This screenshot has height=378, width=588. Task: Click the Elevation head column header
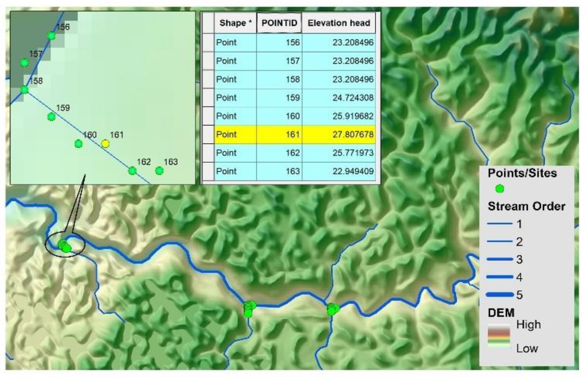pyautogui.click(x=339, y=23)
